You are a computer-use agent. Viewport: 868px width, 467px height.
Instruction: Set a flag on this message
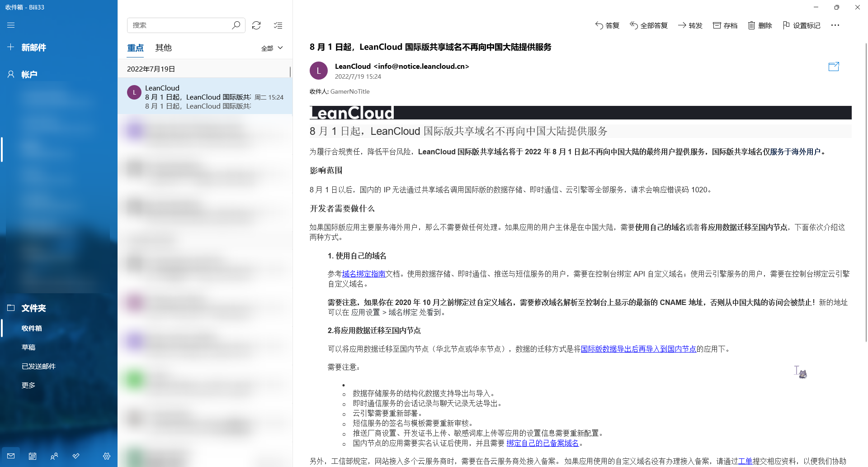click(x=801, y=25)
